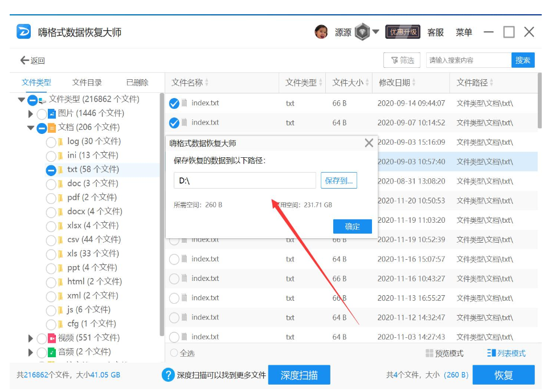
Task: Uncheck the first index.txt file
Action: pos(174,104)
